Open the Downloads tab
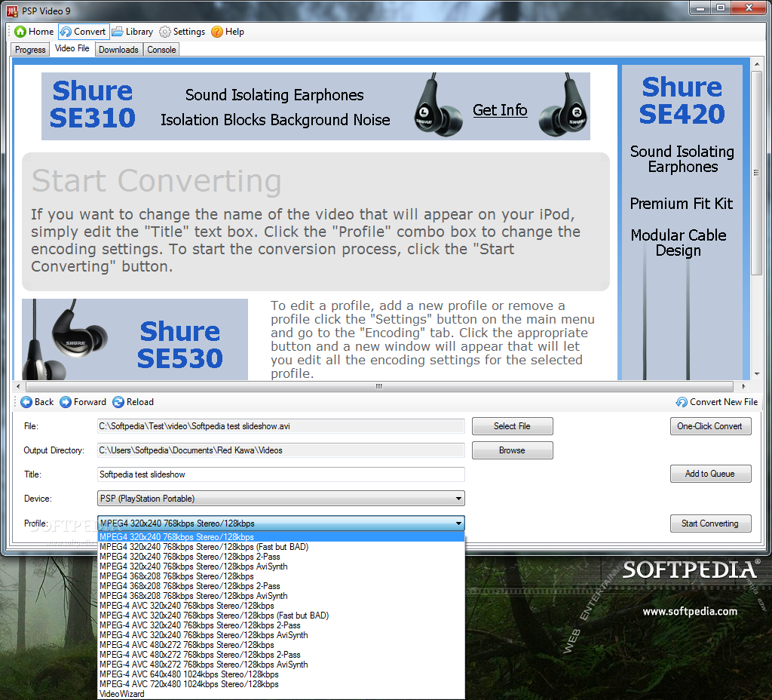Viewport: 772px width, 700px height. click(x=118, y=50)
